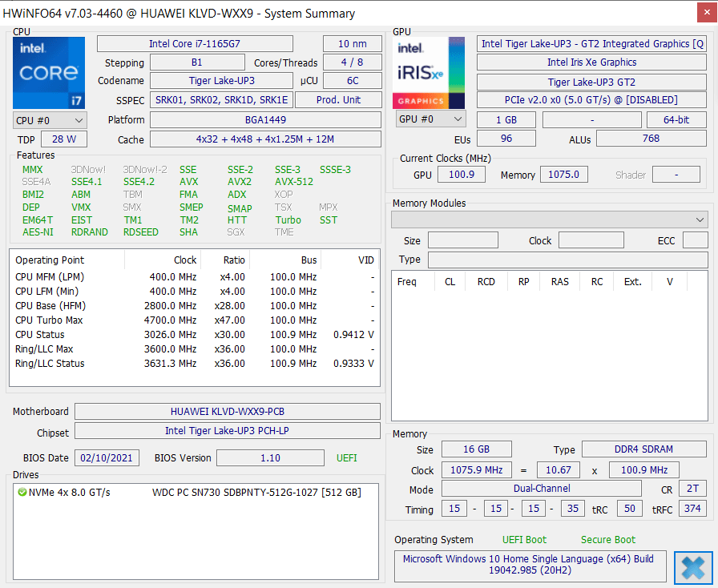
Task: Click the AVX-512 feature label
Action: click(x=294, y=182)
